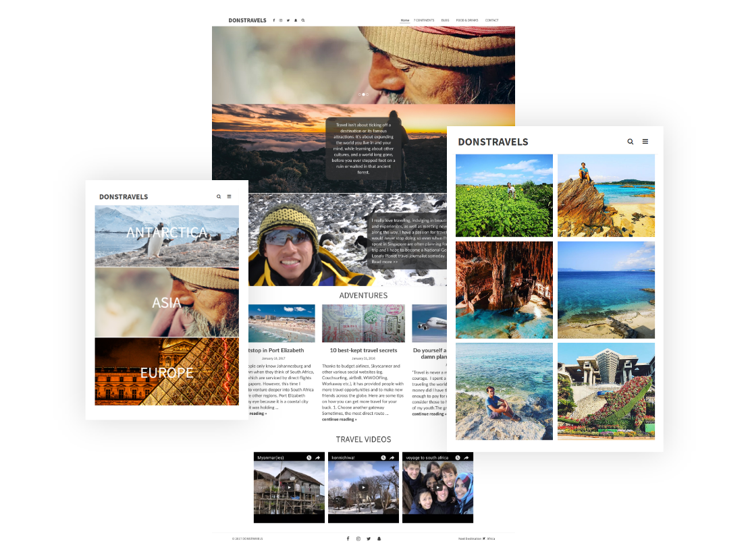The image size is (748, 560).
Task: Click 'Next Destination Africa' in the footer
Action: 477,539
